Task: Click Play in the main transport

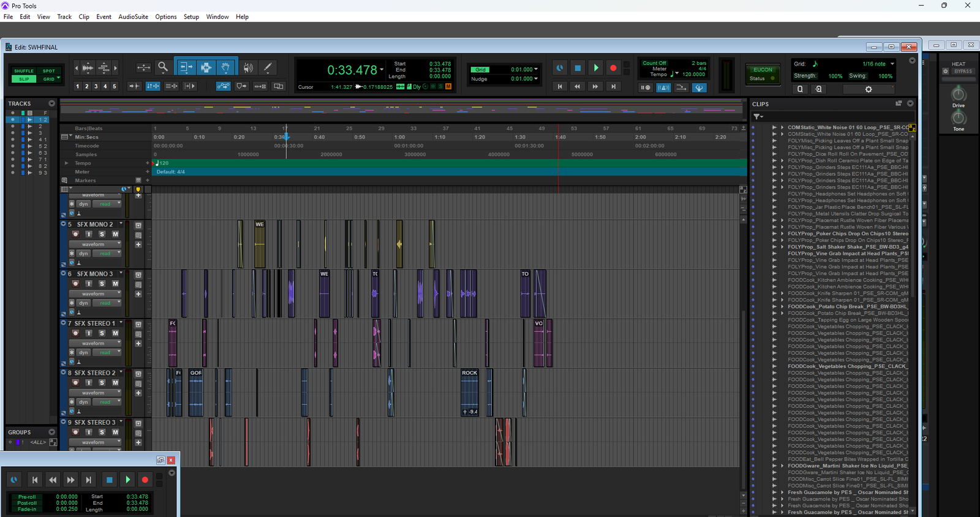Action: [595, 68]
